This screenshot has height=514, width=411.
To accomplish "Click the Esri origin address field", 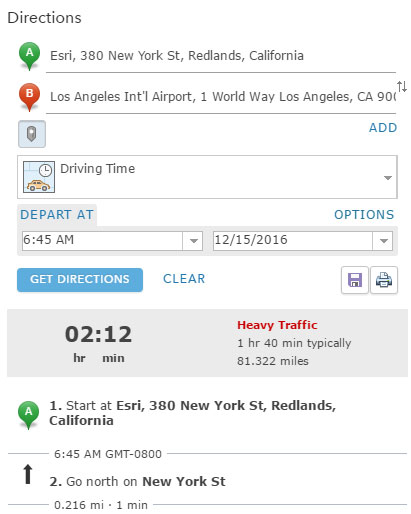I will click(221, 56).
